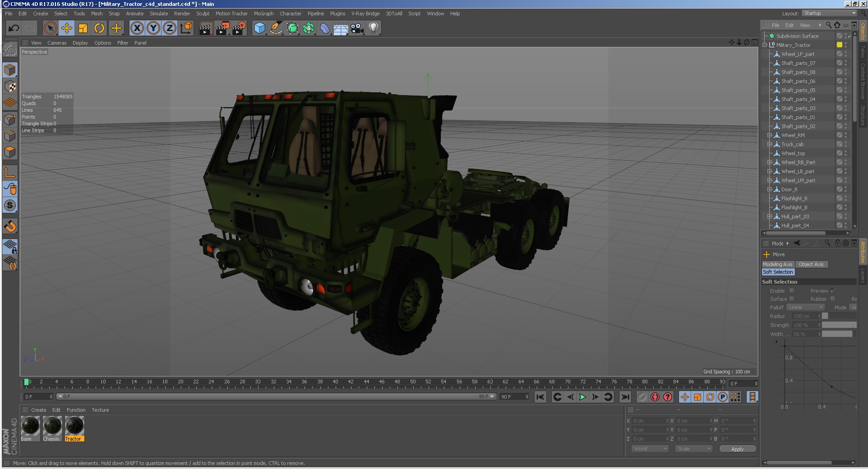Toggle the Preview checkbox
This screenshot has height=469, width=868.
[x=833, y=291]
